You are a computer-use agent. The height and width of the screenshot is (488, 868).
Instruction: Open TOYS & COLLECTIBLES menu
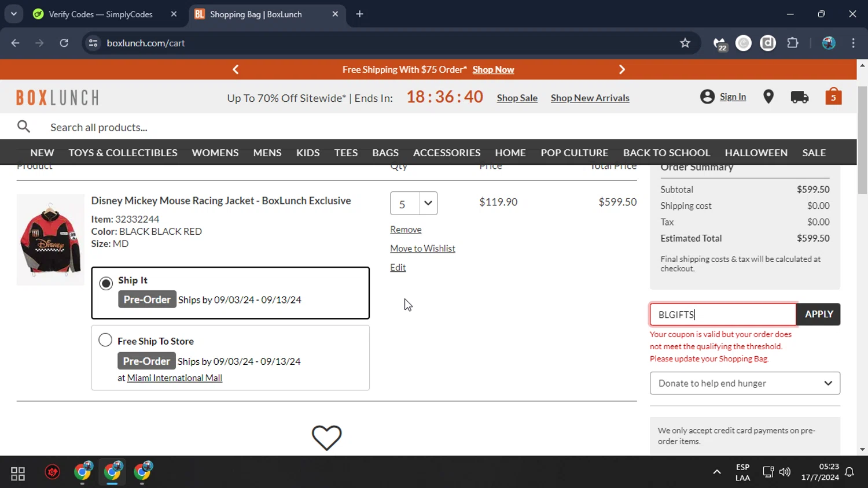123,153
